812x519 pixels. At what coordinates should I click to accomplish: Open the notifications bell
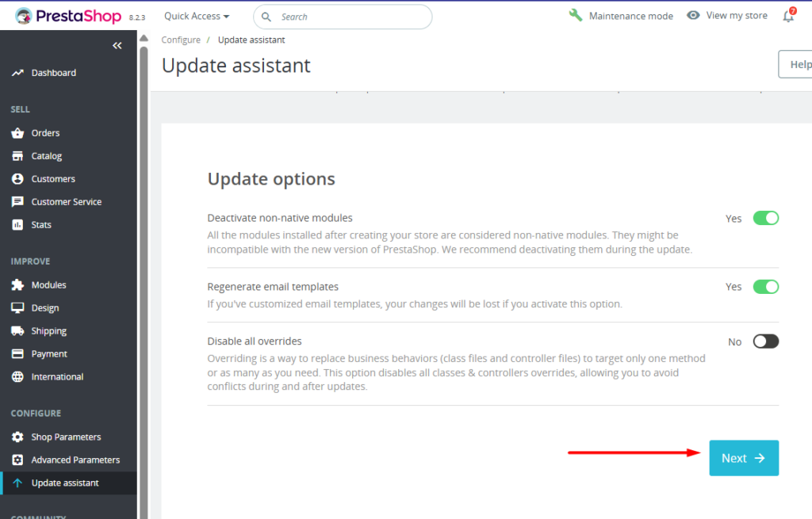click(x=787, y=15)
